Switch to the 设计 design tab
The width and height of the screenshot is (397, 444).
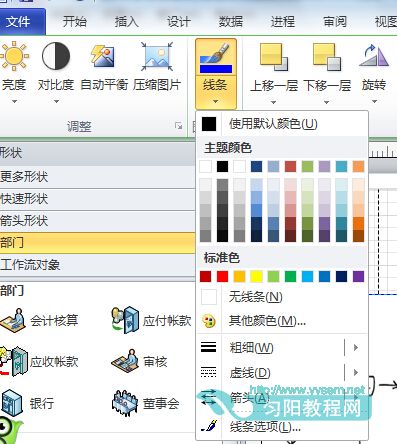click(179, 22)
